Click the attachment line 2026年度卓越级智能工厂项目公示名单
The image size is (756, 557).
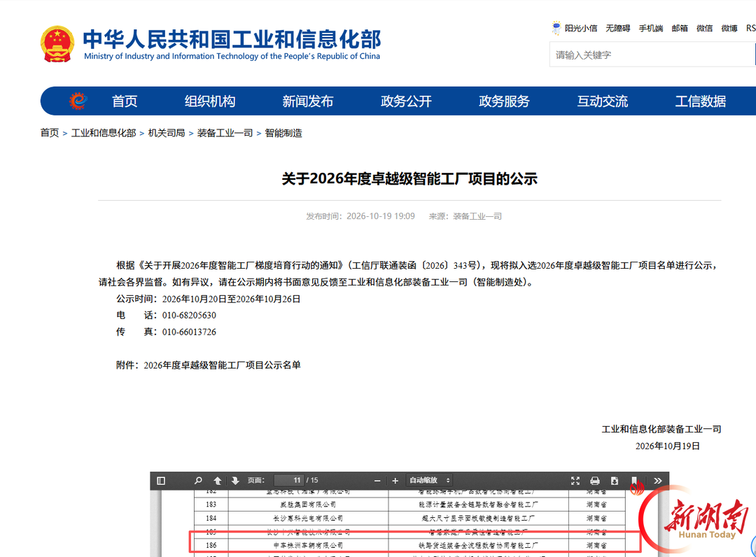[x=223, y=365]
